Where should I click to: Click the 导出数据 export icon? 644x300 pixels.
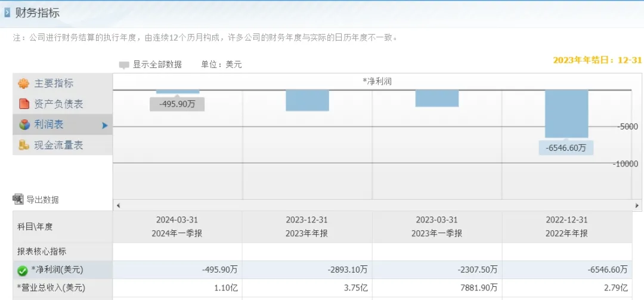click(18, 199)
